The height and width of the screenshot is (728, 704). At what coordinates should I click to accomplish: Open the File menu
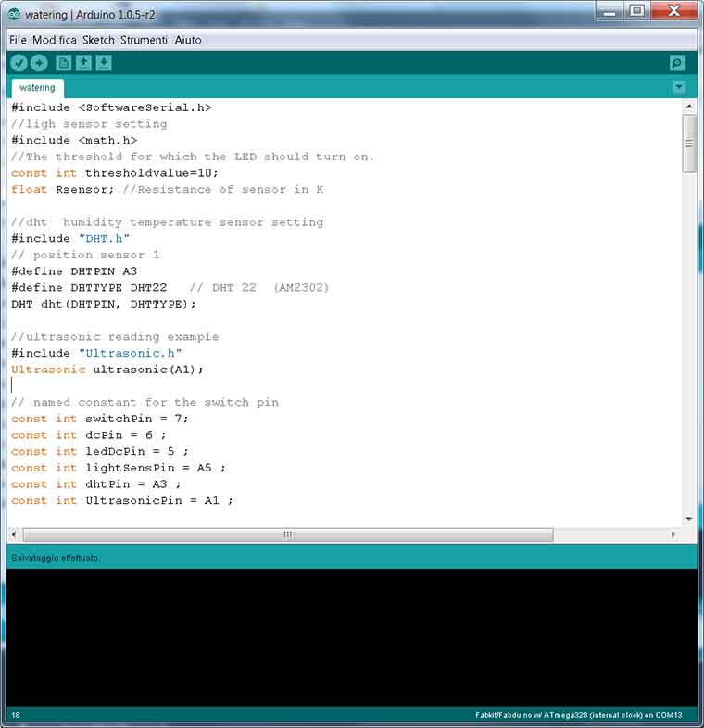[19, 40]
